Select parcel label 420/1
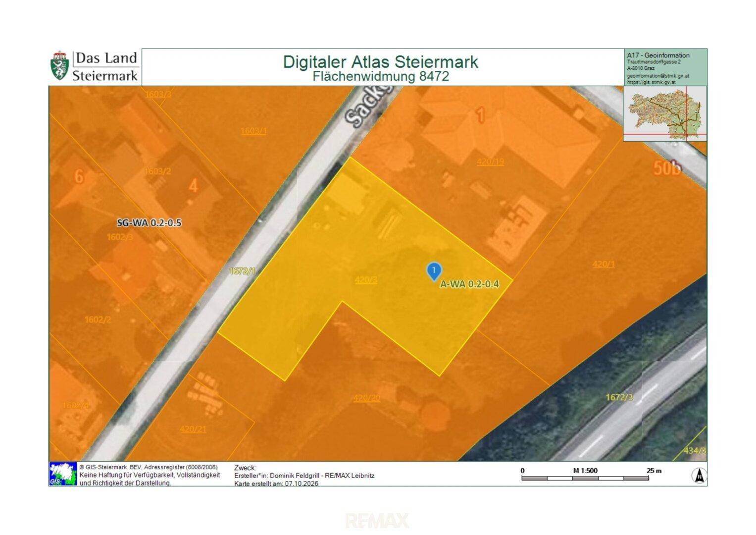 604,264
